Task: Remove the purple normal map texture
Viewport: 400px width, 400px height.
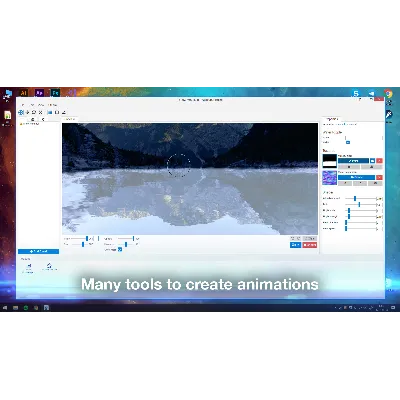Action: click(379, 177)
